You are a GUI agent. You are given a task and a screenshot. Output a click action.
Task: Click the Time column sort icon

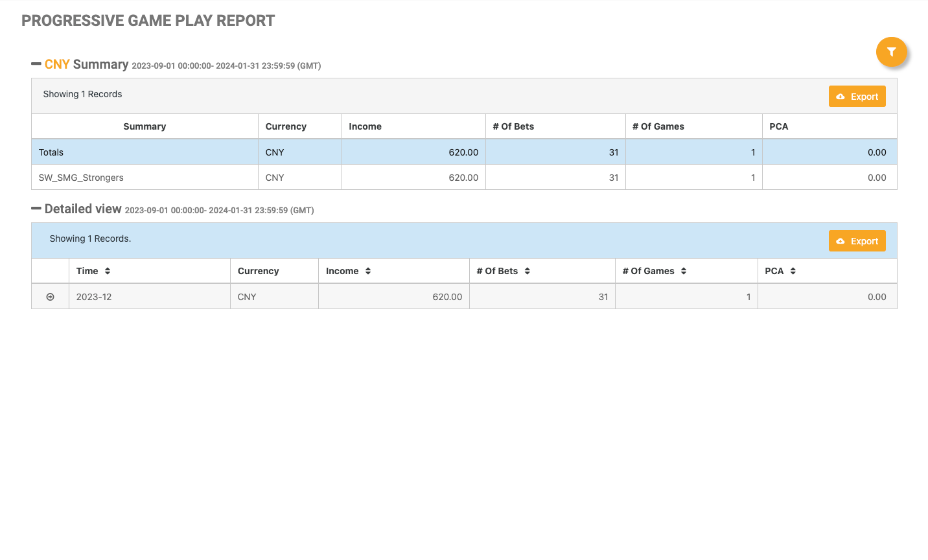[x=108, y=271]
